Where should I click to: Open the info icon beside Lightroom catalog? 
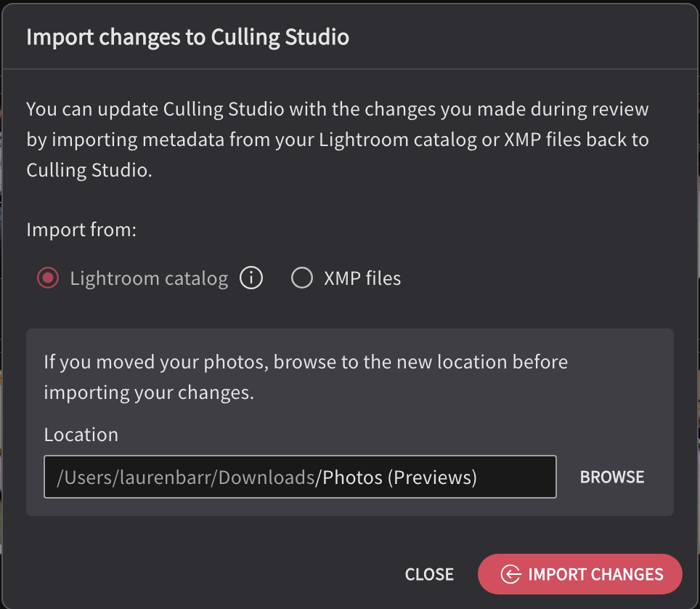coord(251,278)
